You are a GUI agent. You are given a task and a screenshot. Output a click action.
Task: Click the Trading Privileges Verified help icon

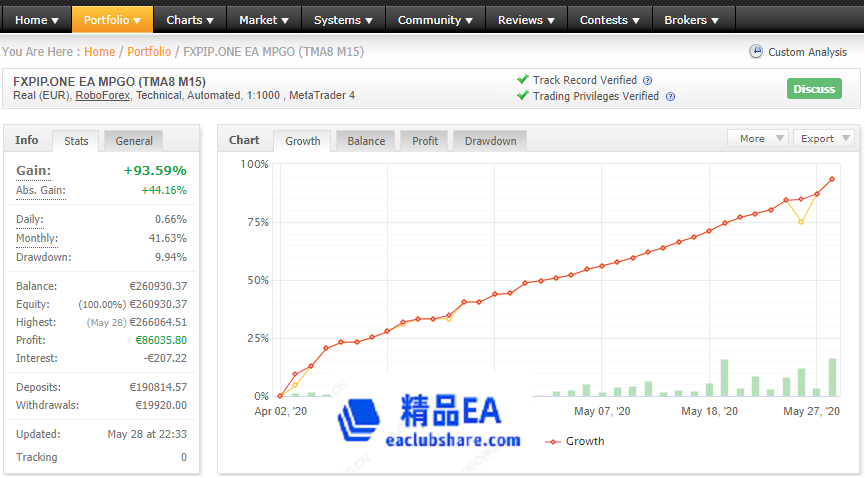670,97
